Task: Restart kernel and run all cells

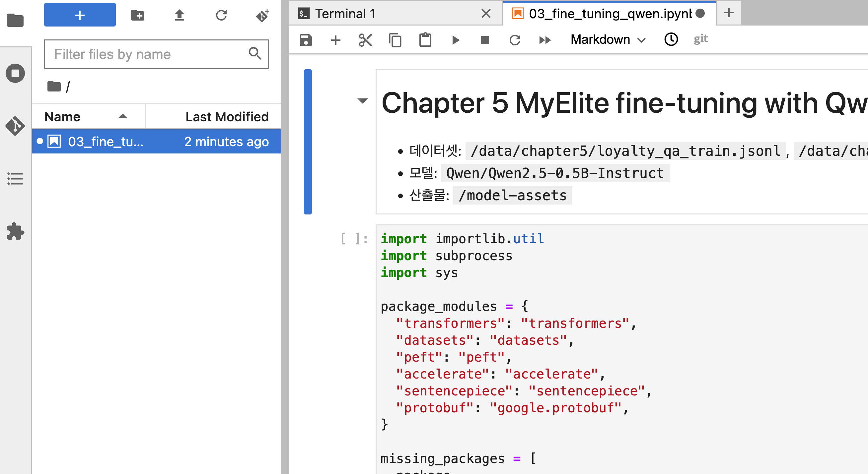Action: coord(545,40)
